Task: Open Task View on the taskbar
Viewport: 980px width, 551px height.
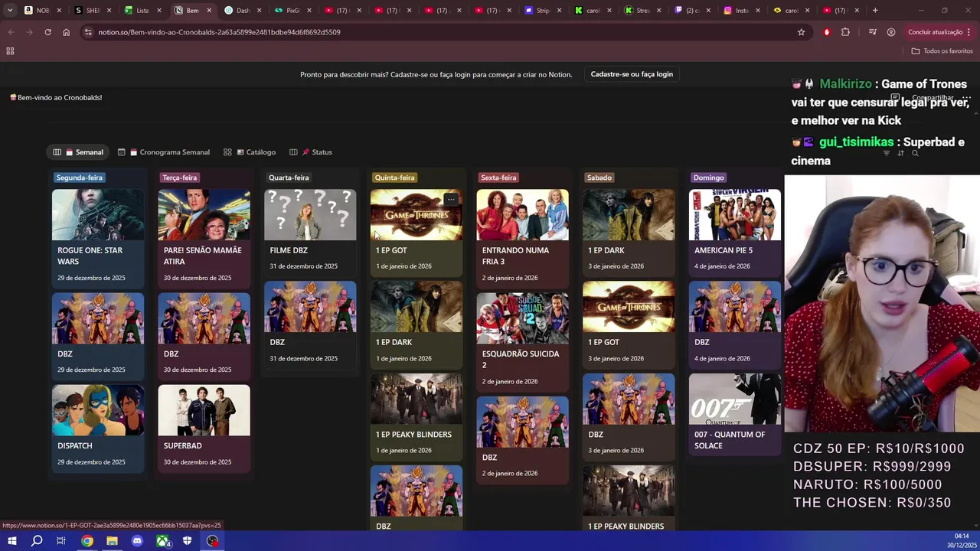Action: [61, 541]
